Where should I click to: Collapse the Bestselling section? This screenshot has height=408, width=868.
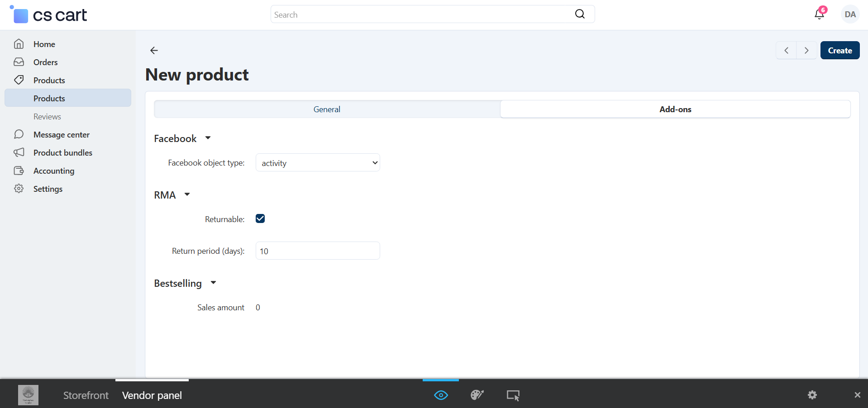(x=213, y=283)
